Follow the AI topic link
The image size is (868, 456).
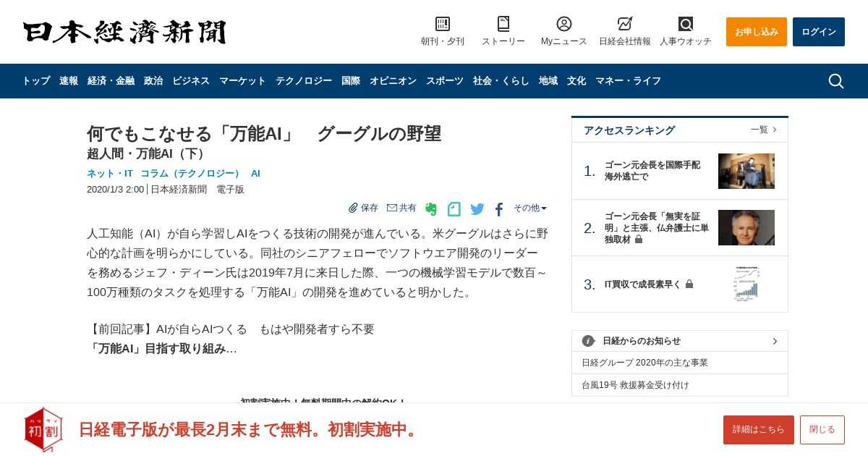[255, 174]
